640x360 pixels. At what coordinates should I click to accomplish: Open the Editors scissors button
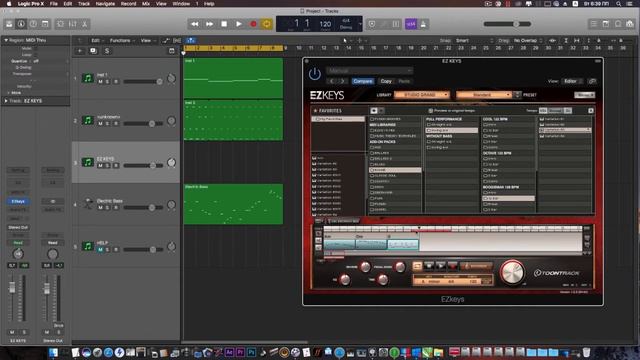pos(84,24)
